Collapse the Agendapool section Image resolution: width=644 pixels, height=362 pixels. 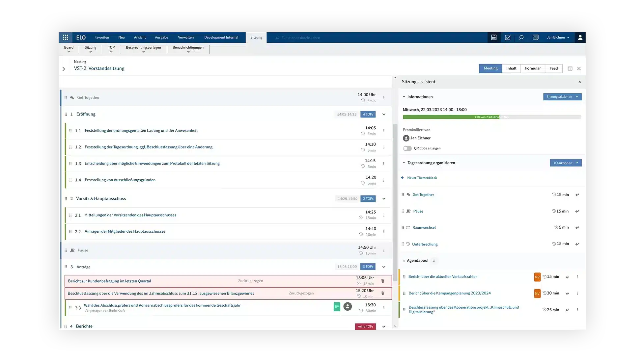(x=404, y=261)
